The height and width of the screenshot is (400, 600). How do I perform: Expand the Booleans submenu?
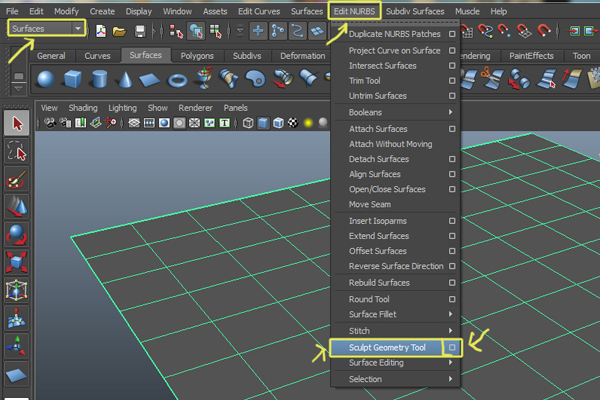396,112
